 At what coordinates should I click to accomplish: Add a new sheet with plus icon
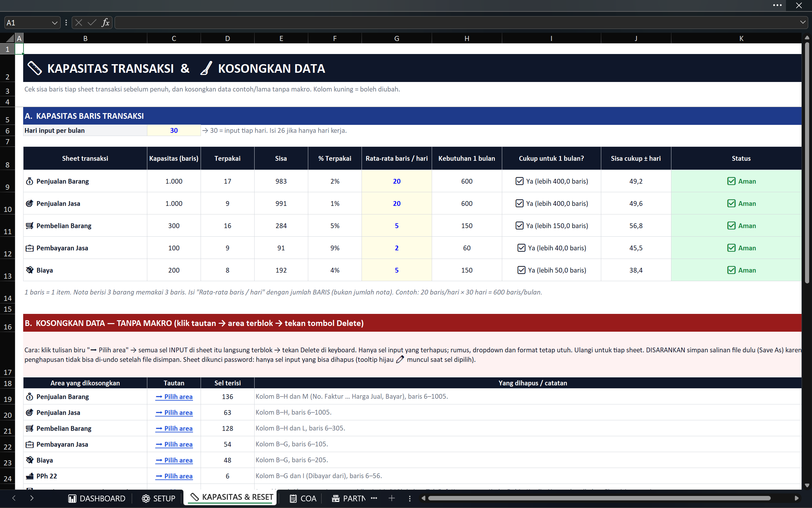coord(391,498)
